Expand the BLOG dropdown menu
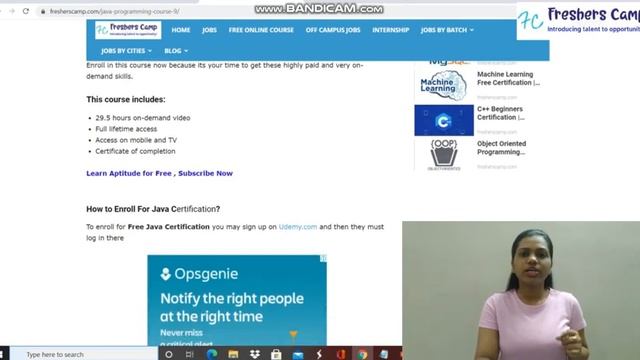The width and height of the screenshot is (640, 360). coord(176,51)
